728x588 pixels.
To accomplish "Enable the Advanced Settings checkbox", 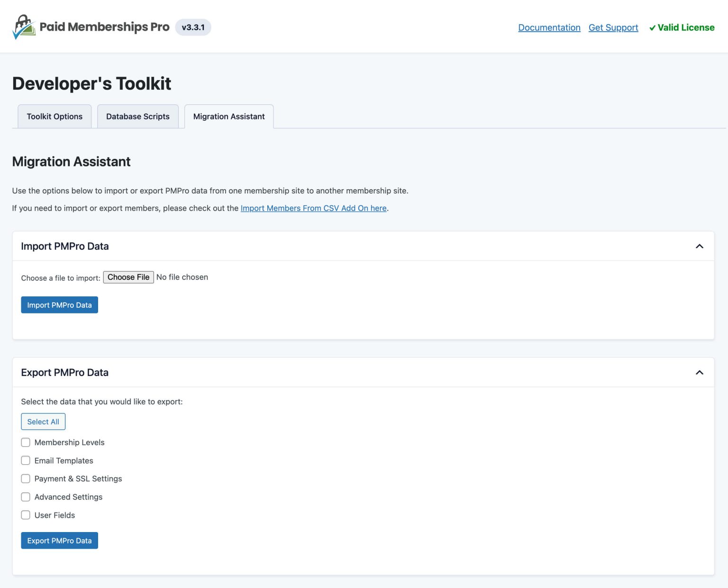I will point(26,496).
